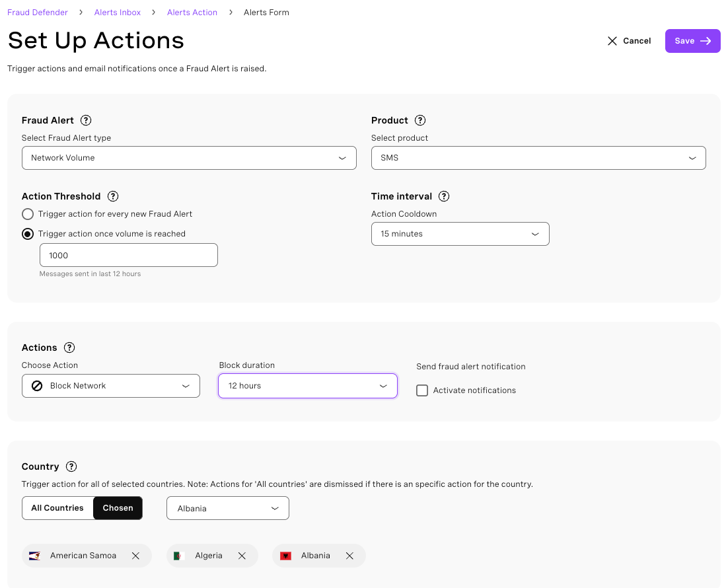Click the 'Send fraud alert notification' label
Screen dimensions: 726x588
(471, 367)
